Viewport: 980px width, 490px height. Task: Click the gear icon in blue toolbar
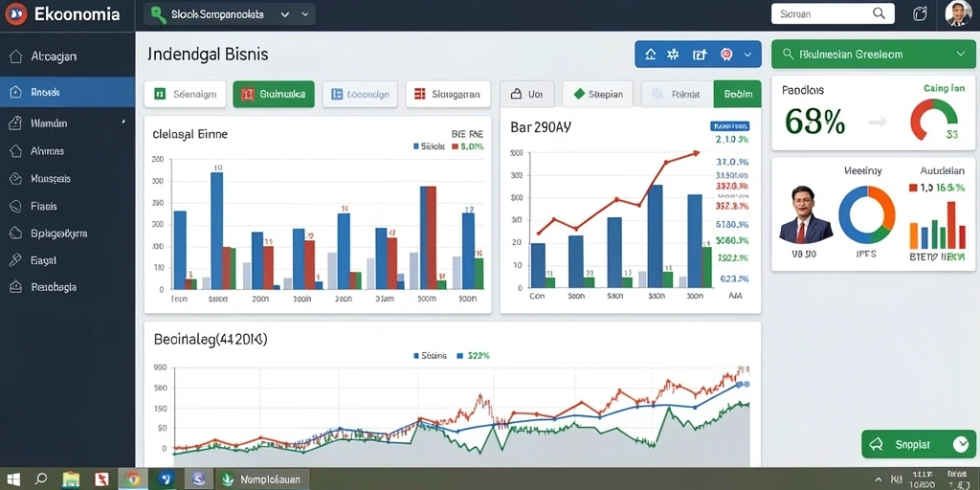click(x=673, y=55)
